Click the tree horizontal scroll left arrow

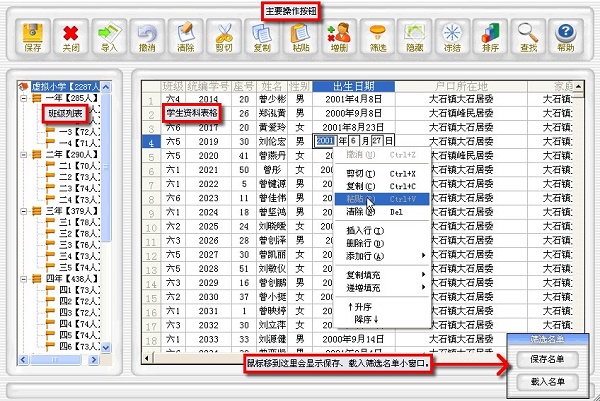click(x=23, y=360)
